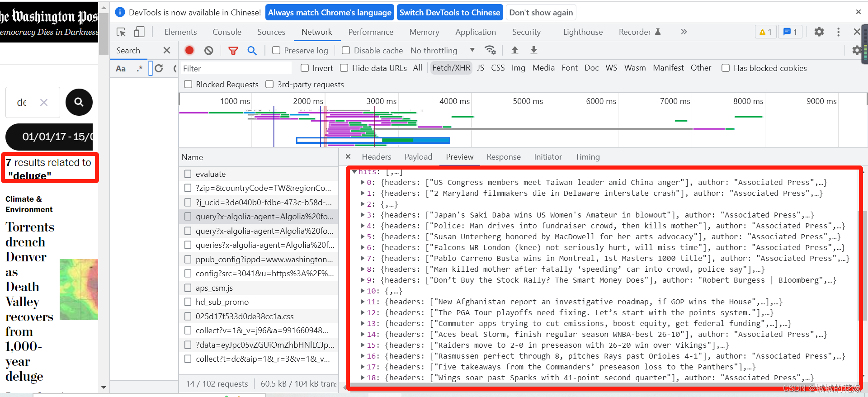Select the Fetch/XHR filter type
Viewport: 868px width, 397px height.
click(x=451, y=68)
